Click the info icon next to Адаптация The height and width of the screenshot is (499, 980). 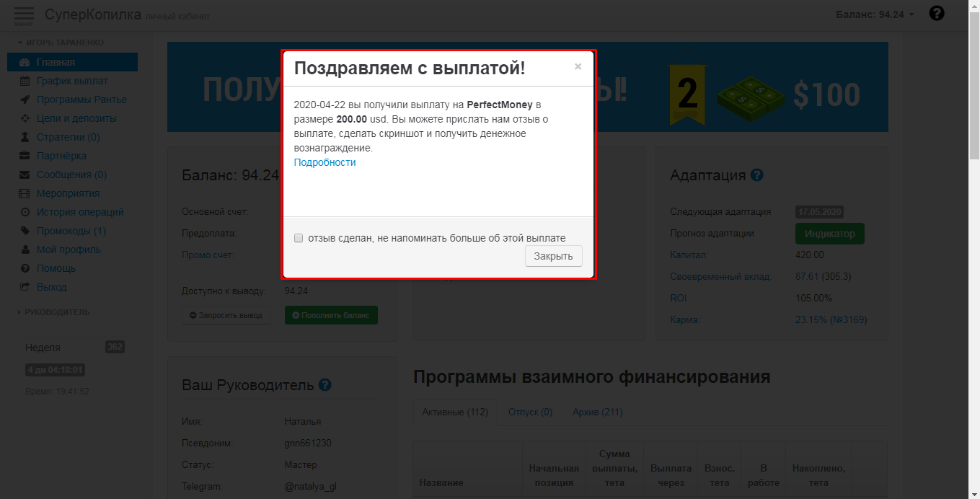[x=756, y=175]
